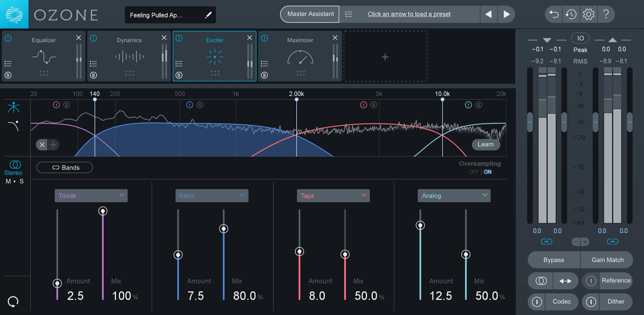Bypass the Dynamics module power toggle
644x315 pixels.
[x=93, y=38]
